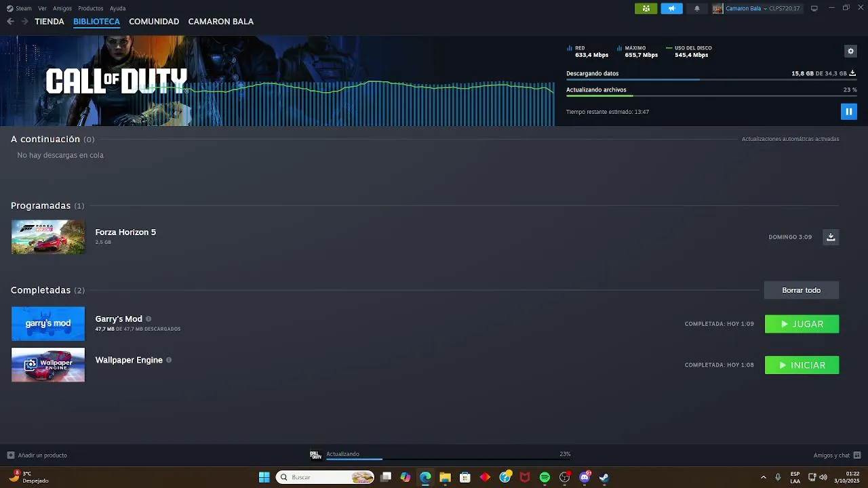This screenshot has width=868, height=488.
Task: Click COMPLETADA: HOY 1:09 text
Action: click(x=719, y=324)
